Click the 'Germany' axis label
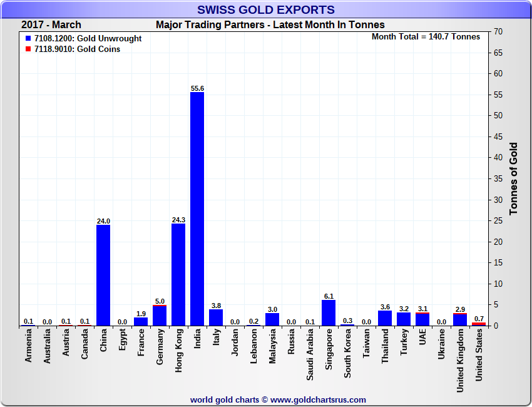Viewport: 532px width, 407px height. click(x=160, y=347)
